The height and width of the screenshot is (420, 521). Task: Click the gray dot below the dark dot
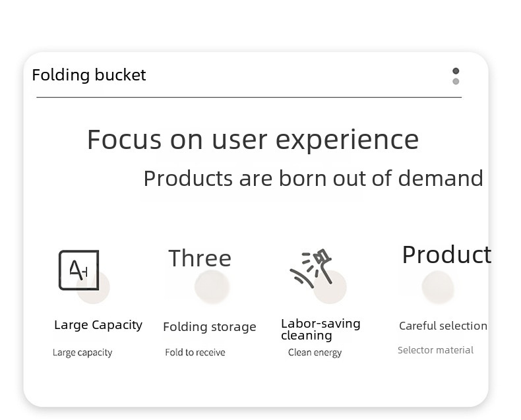[x=456, y=82]
